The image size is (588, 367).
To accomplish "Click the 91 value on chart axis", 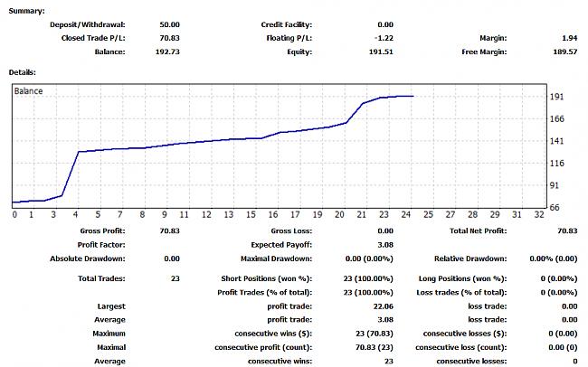I will [555, 185].
